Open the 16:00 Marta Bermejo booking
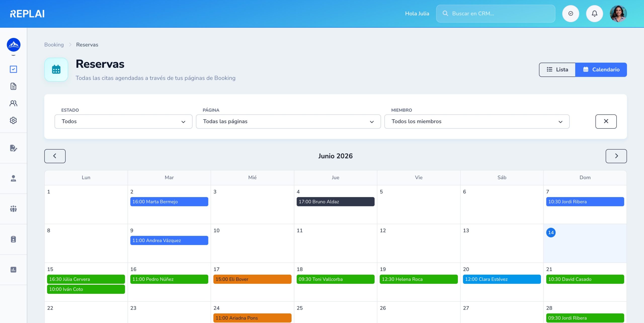This screenshot has width=644, height=323. pyautogui.click(x=169, y=202)
